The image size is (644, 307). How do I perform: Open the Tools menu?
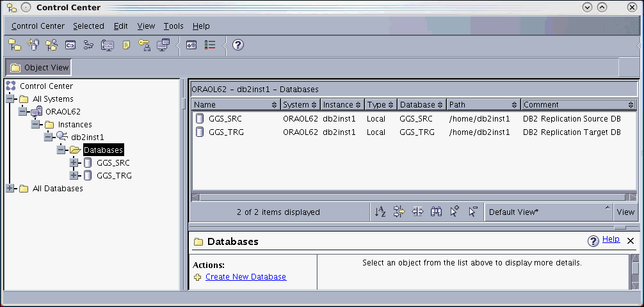tap(173, 26)
